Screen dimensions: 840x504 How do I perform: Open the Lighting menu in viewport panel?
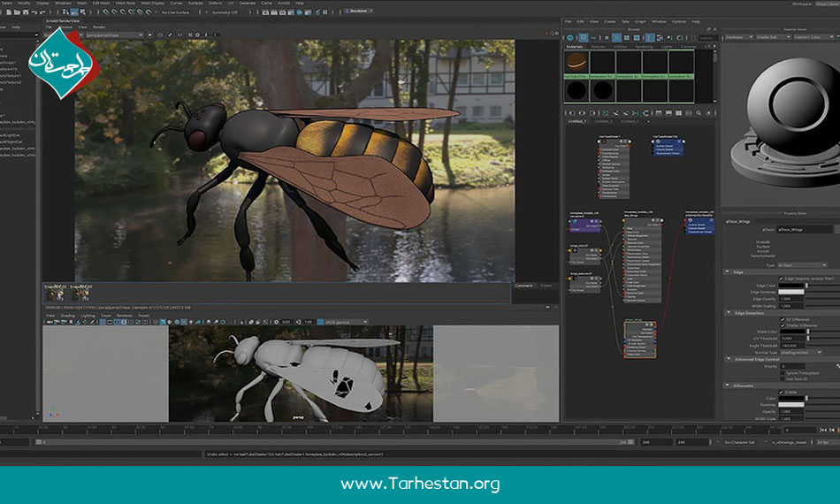pyautogui.click(x=88, y=316)
